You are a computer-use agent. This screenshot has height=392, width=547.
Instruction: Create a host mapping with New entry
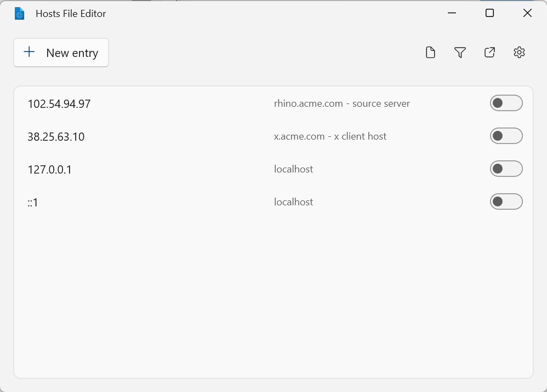(x=61, y=52)
